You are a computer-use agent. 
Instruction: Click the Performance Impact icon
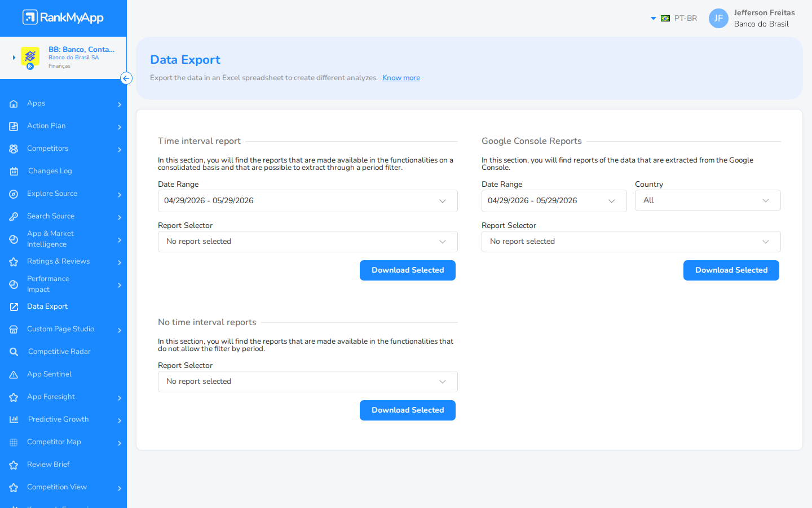coord(14,284)
